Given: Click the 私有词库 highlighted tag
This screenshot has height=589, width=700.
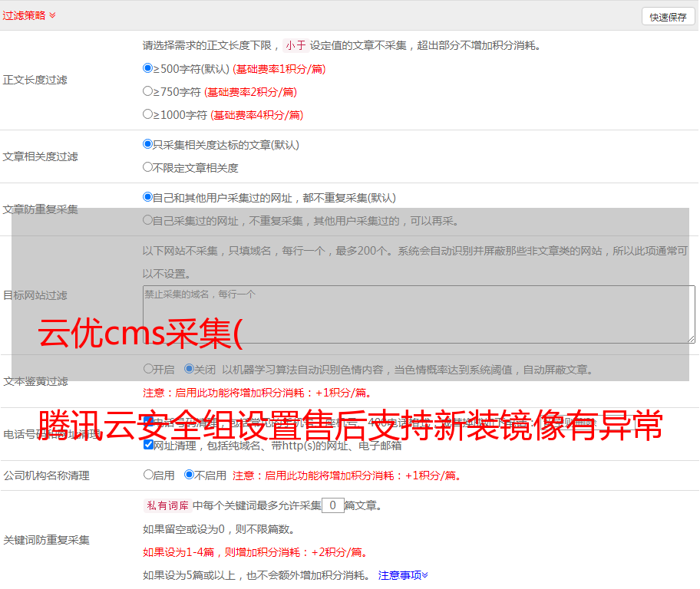Looking at the screenshot, I should click(168, 505).
